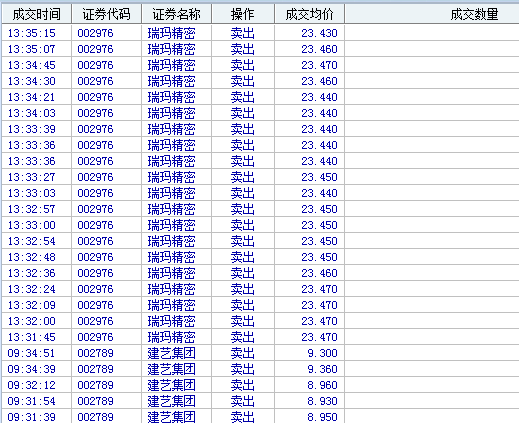519x423 pixels.
Task: Sort by 成交时间 column header
Action: pos(37,14)
